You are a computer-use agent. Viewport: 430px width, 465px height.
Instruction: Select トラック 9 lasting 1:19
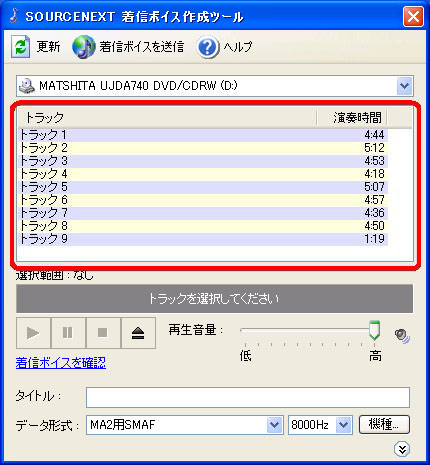click(203, 239)
